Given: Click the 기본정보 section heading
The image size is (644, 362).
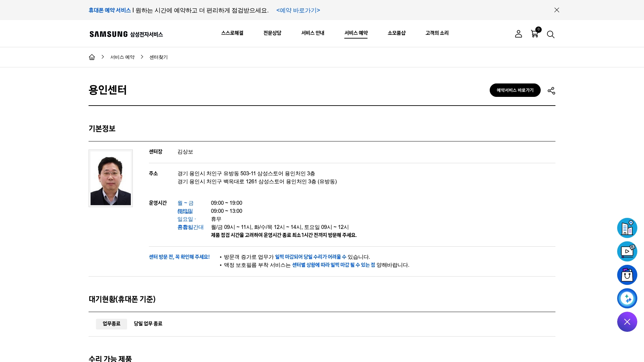Looking at the screenshot, I should point(102,129).
